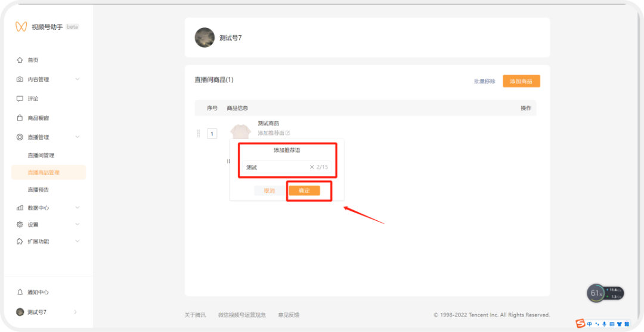Open the 首页 home icon
Viewport: 644px width, 332px height.
pyautogui.click(x=19, y=60)
